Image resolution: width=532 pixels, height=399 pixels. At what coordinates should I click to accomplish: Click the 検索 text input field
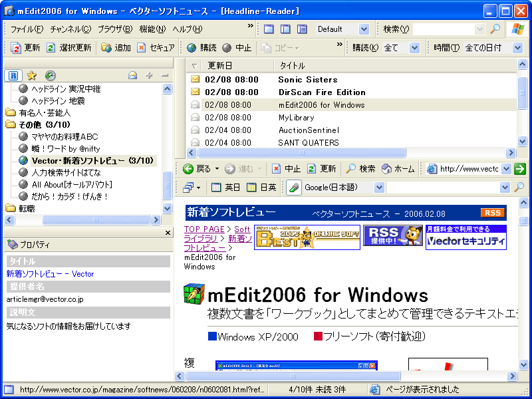point(444,29)
